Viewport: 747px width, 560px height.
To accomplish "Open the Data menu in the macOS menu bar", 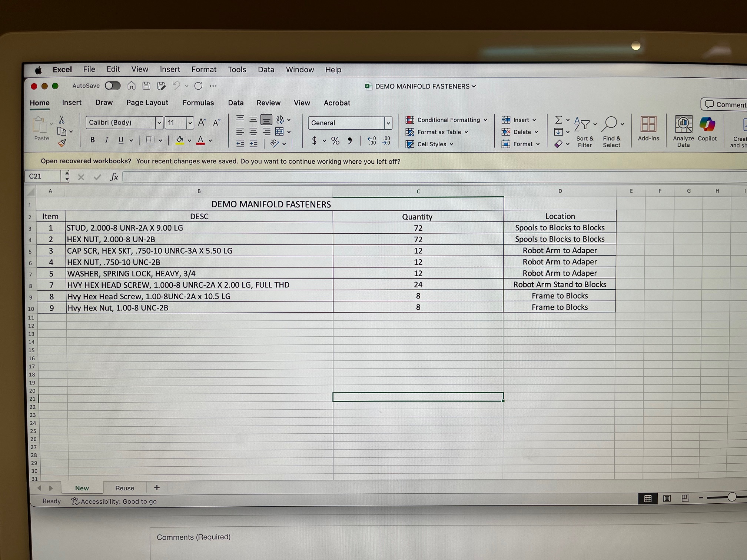I will (x=266, y=70).
